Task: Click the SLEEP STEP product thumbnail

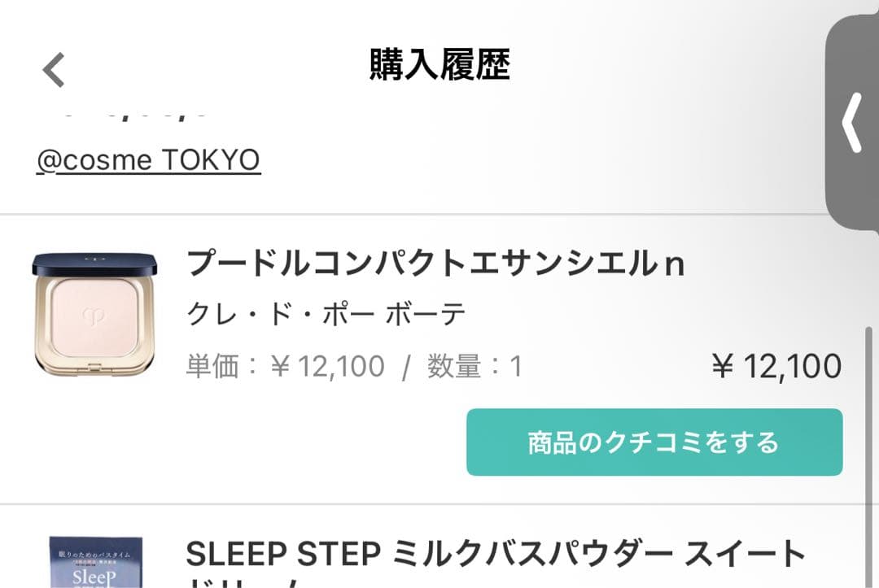Action: tap(96, 561)
